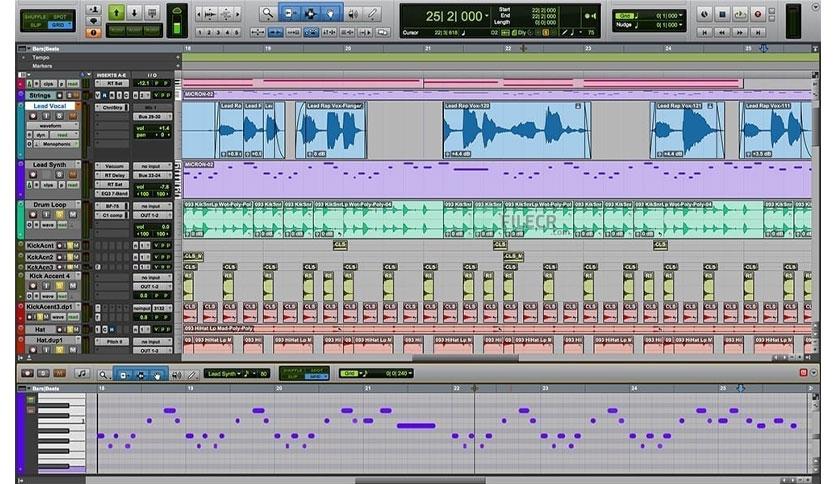Select the Zoomer magnifier tool
The height and width of the screenshot is (484, 836).
pos(268,13)
